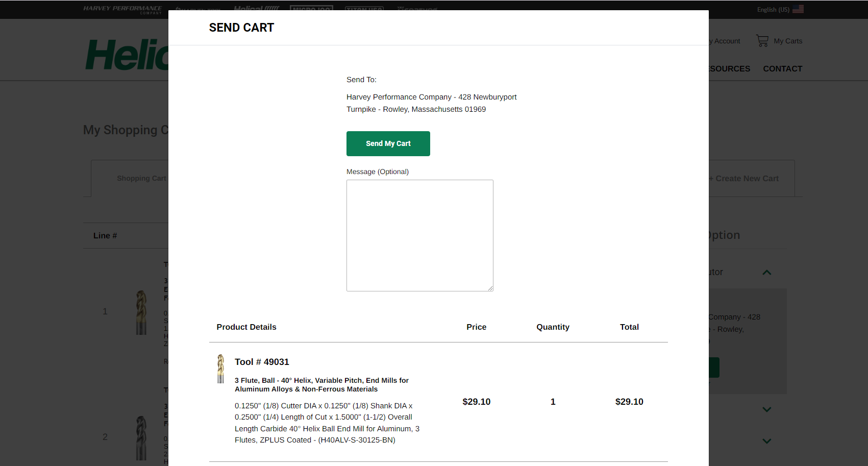Open the English (US) language selector
The width and height of the screenshot is (868, 466).
coord(773,9)
